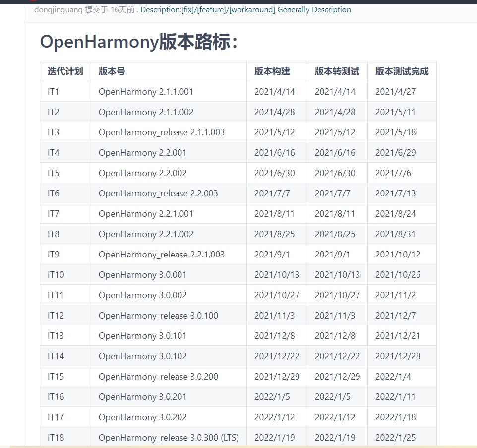This screenshot has height=448, width=477.
Task: Select the OpenHarmony_release 3.0.300 (LTS) cell
Action: click(169, 438)
